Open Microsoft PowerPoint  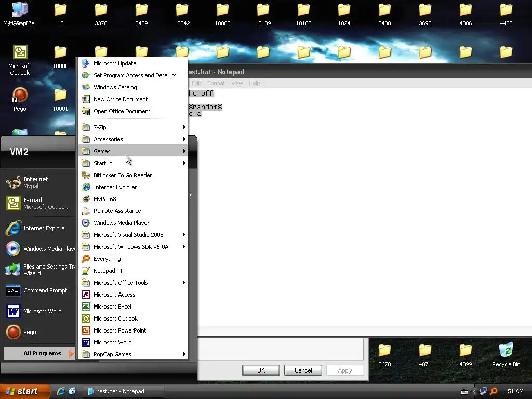[x=133, y=330]
